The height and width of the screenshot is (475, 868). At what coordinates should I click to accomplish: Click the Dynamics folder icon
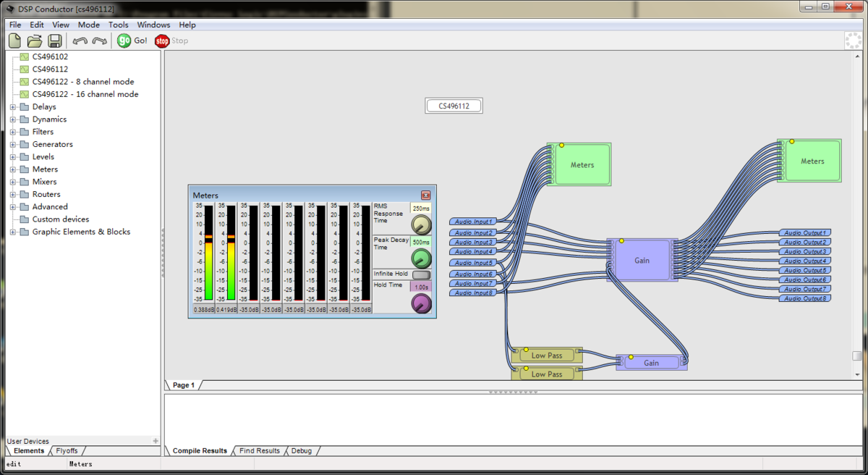(25, 119)
